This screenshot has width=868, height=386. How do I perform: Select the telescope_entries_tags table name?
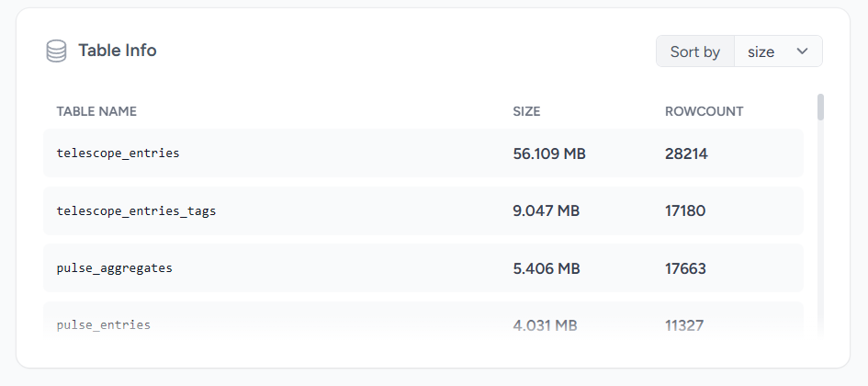136,211
